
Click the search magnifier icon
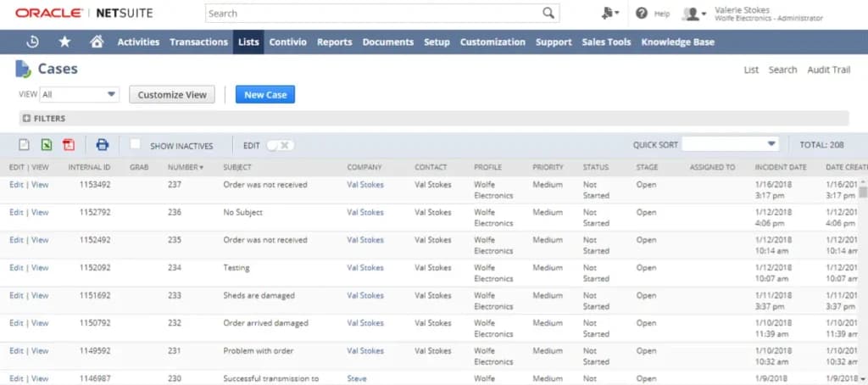point(548,14)
